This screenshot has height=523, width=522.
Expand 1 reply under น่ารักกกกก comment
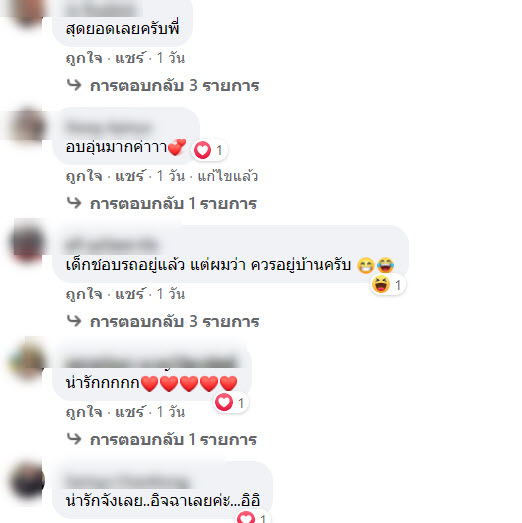(x=173, y=440)
